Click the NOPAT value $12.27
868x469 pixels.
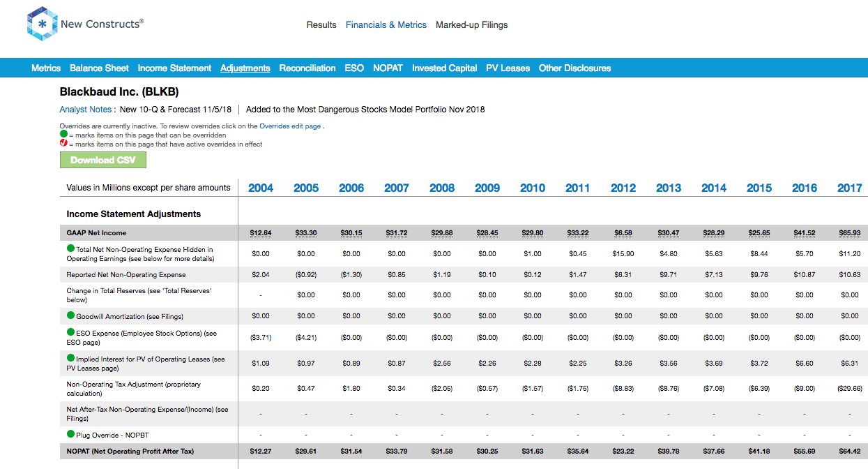(261, 452)
